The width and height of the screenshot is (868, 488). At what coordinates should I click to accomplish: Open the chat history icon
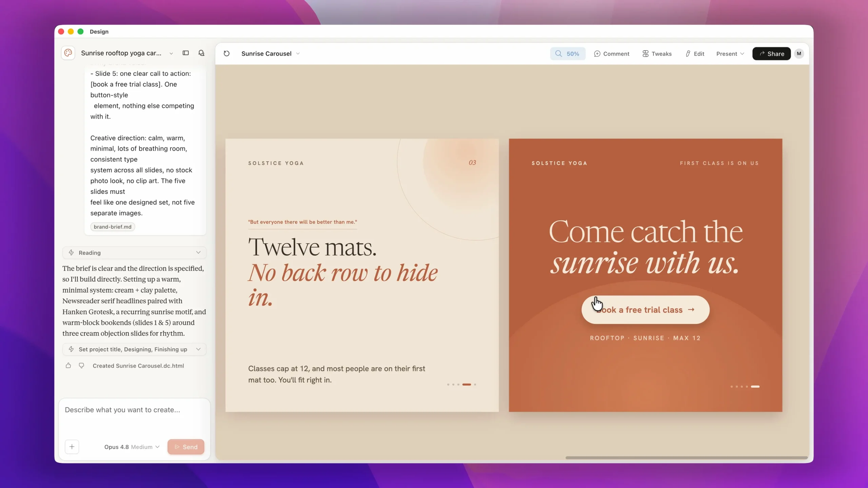201,53
